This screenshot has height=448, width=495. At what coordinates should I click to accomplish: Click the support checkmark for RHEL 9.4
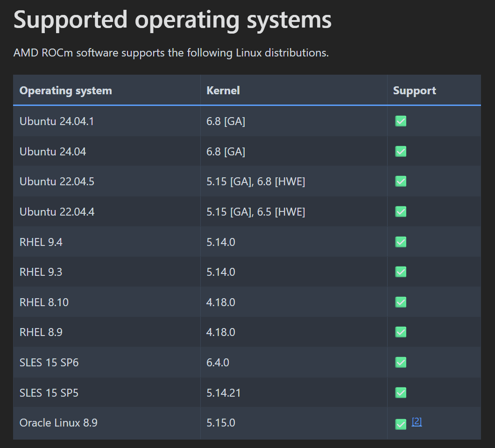(401, 242)
